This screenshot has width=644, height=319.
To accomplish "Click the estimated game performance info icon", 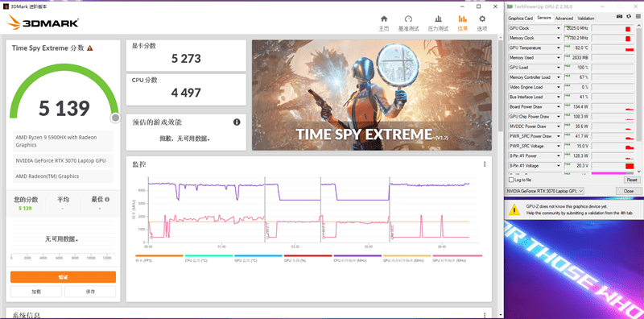I will 237,122.
